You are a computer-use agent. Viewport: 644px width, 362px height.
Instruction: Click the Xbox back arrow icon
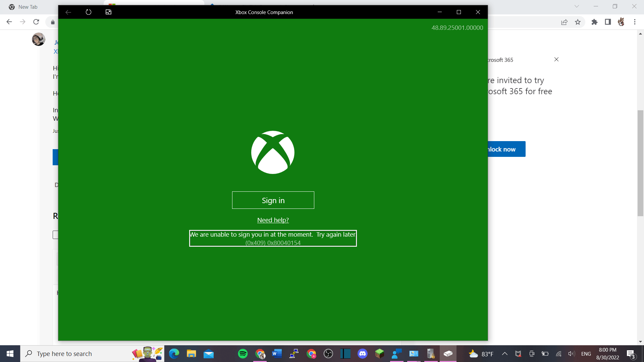point(68,12)
